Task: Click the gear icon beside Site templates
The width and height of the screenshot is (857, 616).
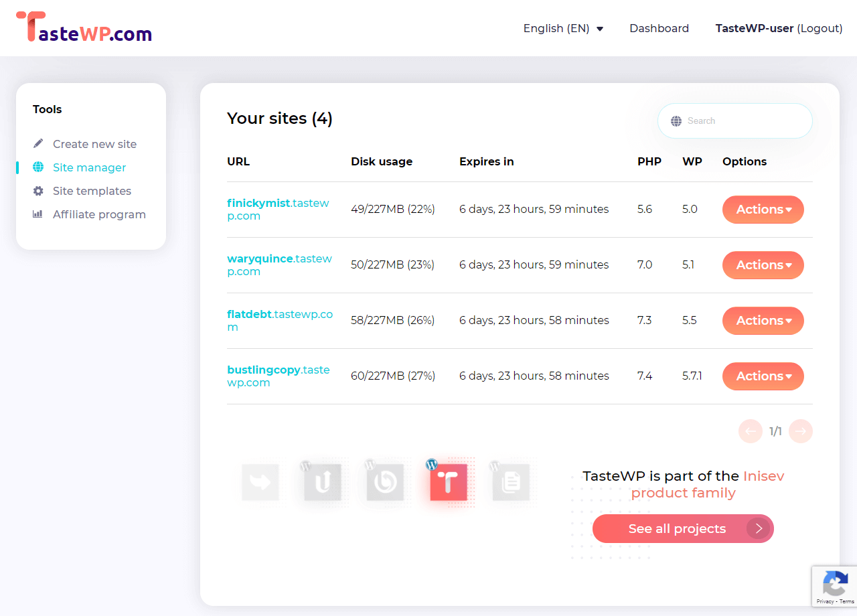Action: 38,191
